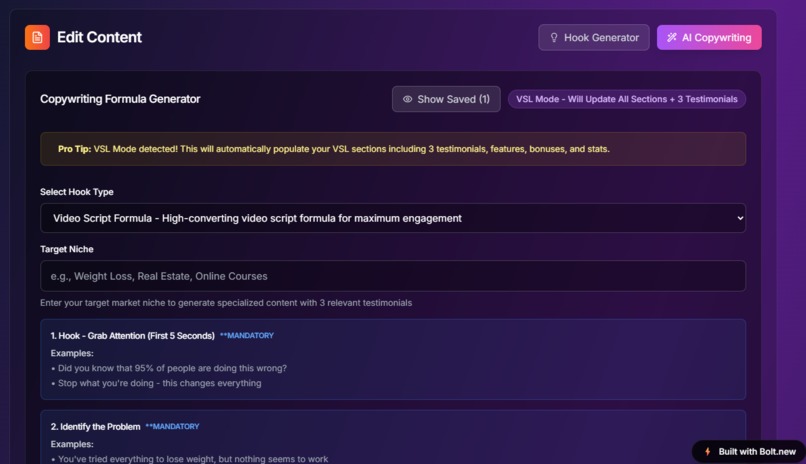Click the Copywriting Formula Generator heading

[120, 99]
